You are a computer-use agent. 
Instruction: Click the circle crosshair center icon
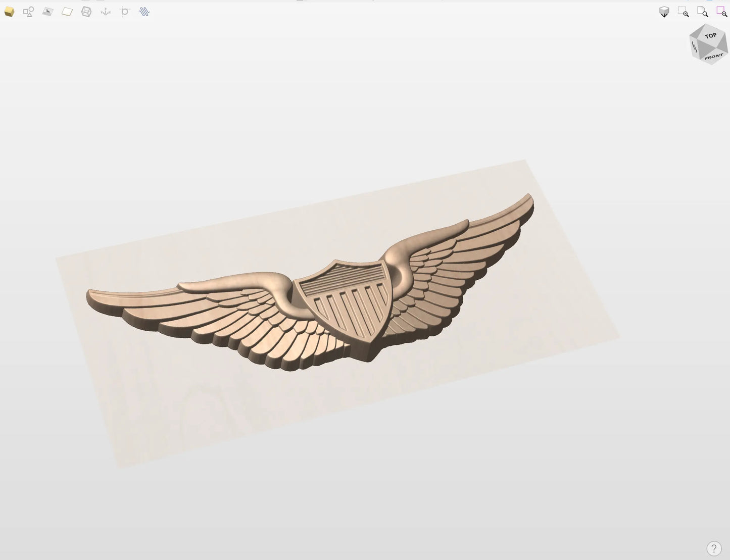[x=125, y=12]
